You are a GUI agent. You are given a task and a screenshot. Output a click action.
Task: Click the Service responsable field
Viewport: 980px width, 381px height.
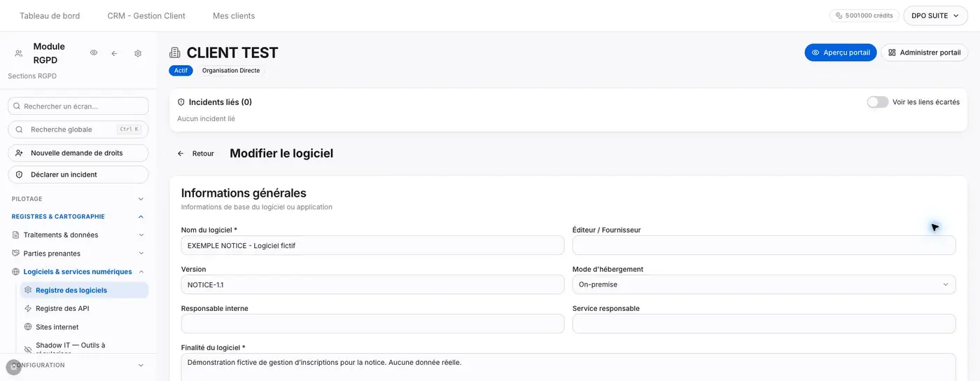pyautogui.click(x=764, y=324)
